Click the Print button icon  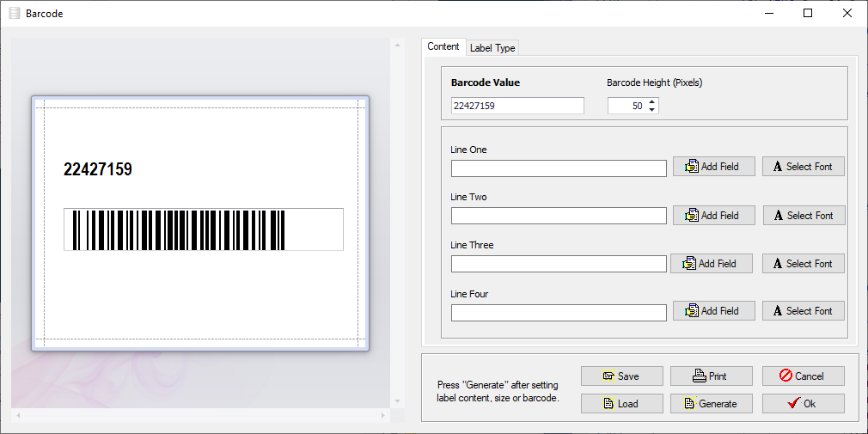point(711,376)
